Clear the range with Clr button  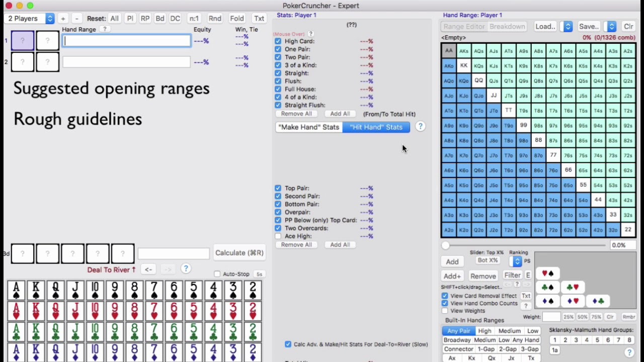click(x=628, y=27)
